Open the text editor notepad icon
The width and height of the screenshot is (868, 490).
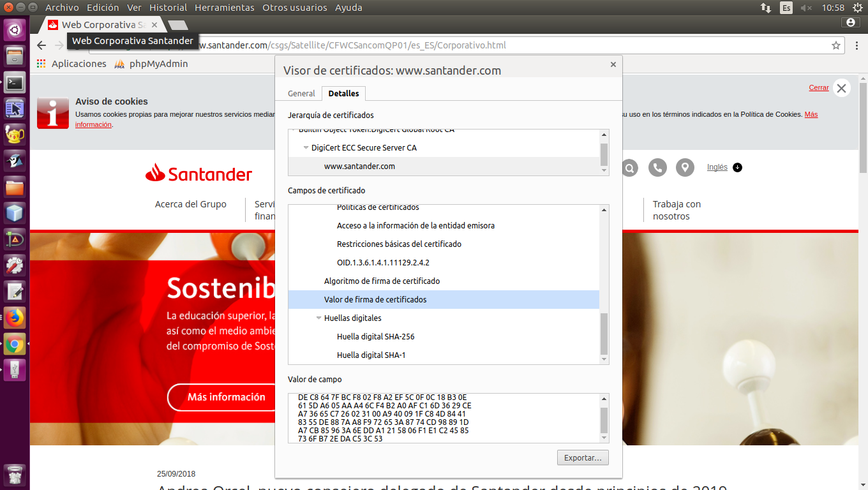click(x=15, y=292)
